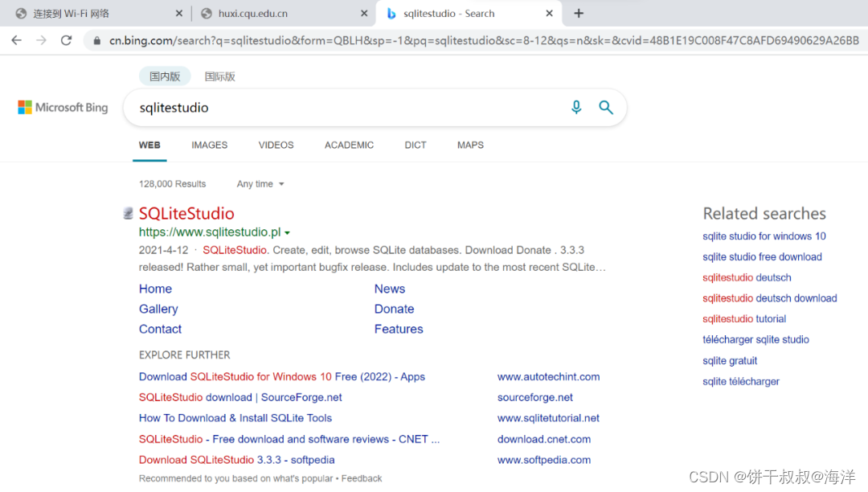868x492 pixels.
Task: Open the https://www.sqlitestudio.pl URL
Action: tap(210, 232)
